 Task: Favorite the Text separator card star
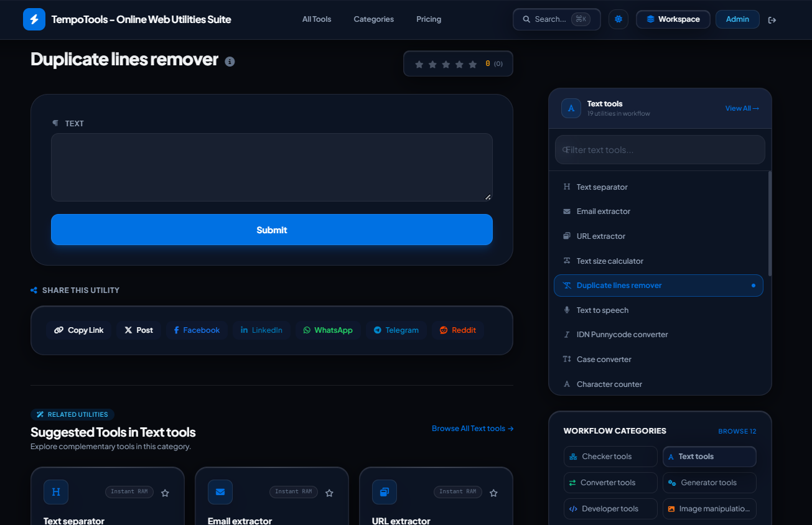[x=165, y=493]
